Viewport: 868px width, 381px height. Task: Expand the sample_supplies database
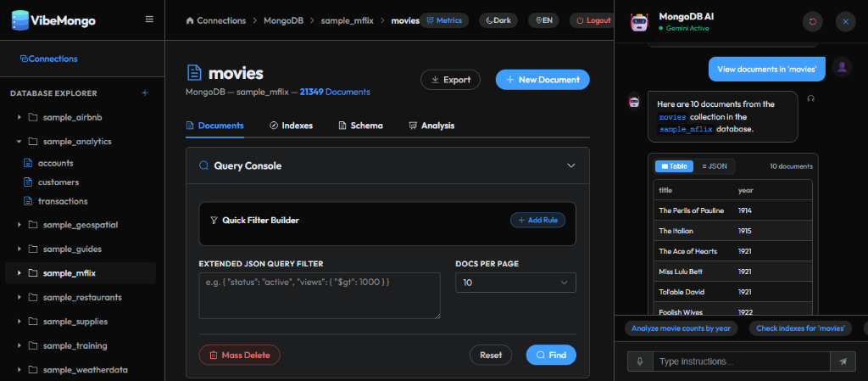[x=19, y=322]
